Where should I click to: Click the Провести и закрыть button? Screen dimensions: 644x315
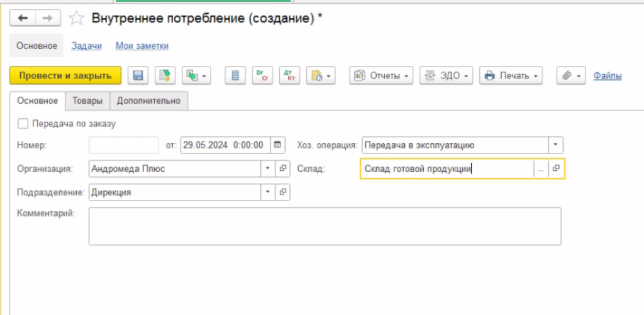pyautogui.click(x=65, y=75)
